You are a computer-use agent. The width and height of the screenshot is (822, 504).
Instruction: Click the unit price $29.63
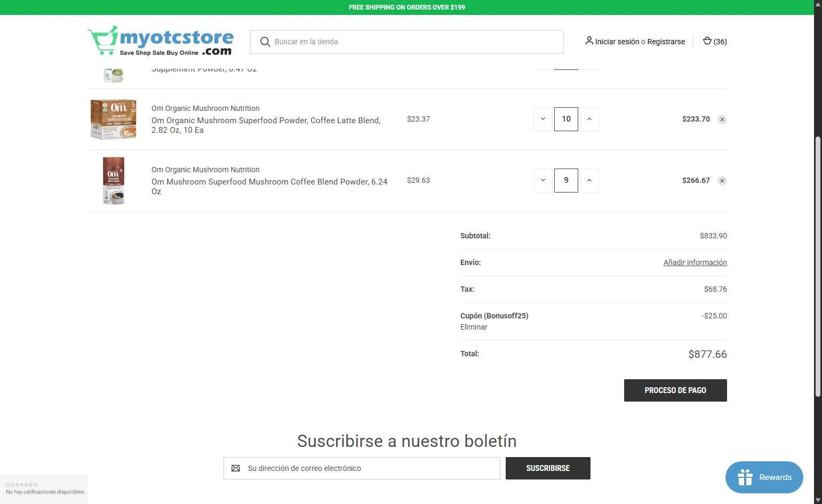pyautogui.click(x=418, y=180)
